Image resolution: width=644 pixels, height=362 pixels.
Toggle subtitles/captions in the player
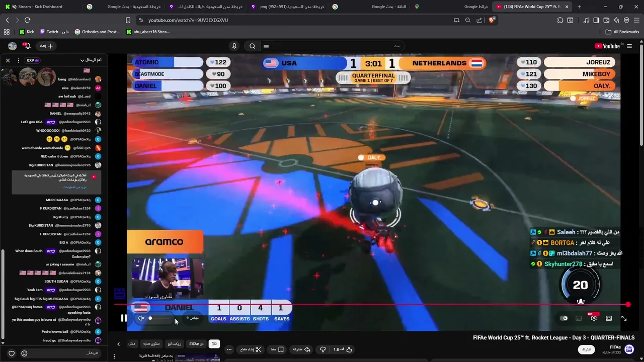(579, 318)
